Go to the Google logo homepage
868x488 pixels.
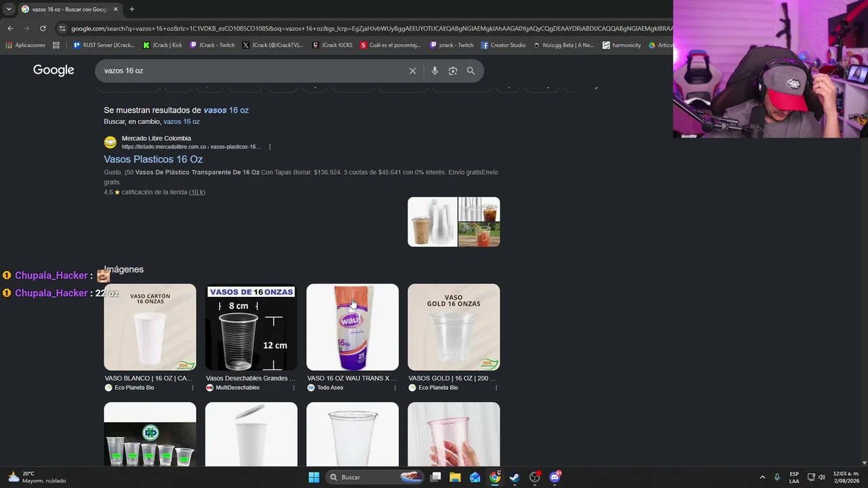[x=54, y=70]
